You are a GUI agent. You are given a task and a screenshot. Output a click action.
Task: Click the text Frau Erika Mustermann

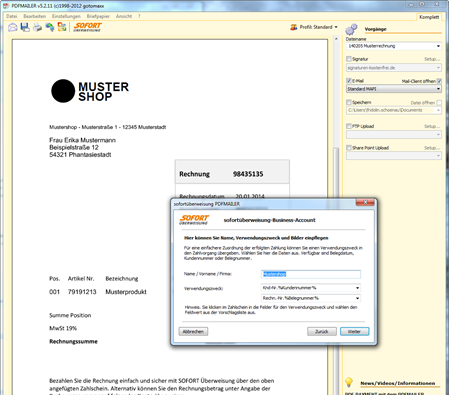[82, 140]
